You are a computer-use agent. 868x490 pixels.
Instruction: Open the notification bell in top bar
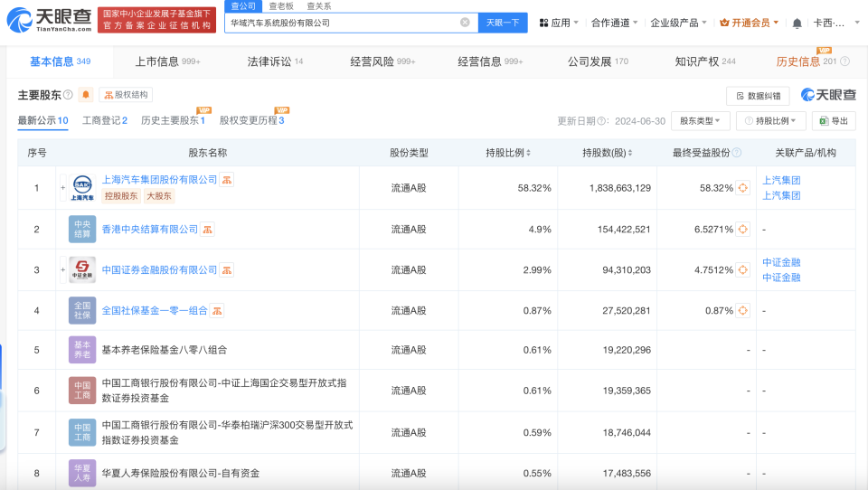797,24
